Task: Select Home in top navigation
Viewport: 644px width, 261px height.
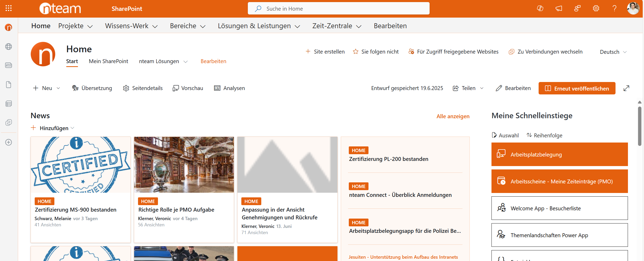Action: click(41, 26)
